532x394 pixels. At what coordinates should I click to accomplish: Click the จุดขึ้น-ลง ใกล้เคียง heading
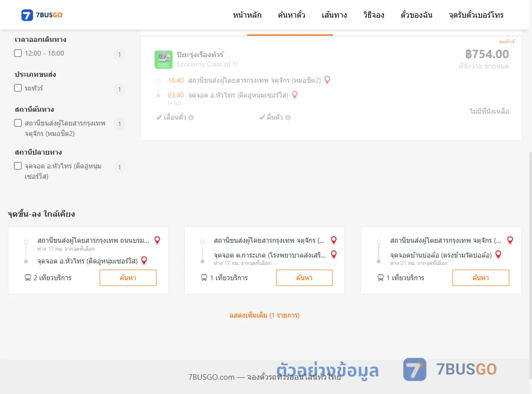click(41, 214)
